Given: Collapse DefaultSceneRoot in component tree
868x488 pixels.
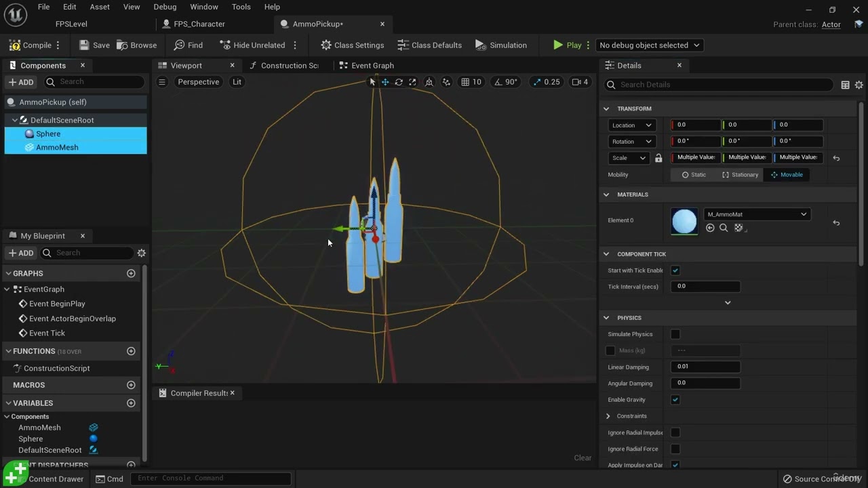Looking at the screenshot, I should point(15,120).
